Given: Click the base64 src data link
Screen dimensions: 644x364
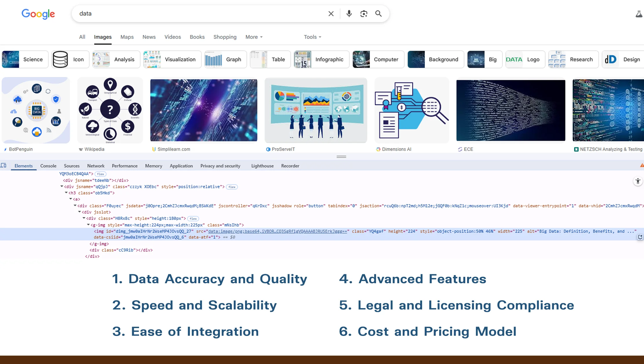Looking at the screenshot, I should tap(277, 231).
